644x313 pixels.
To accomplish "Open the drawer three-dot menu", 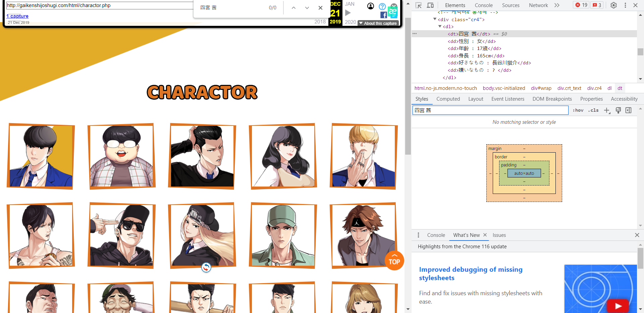I will click(x=418, y=235).
